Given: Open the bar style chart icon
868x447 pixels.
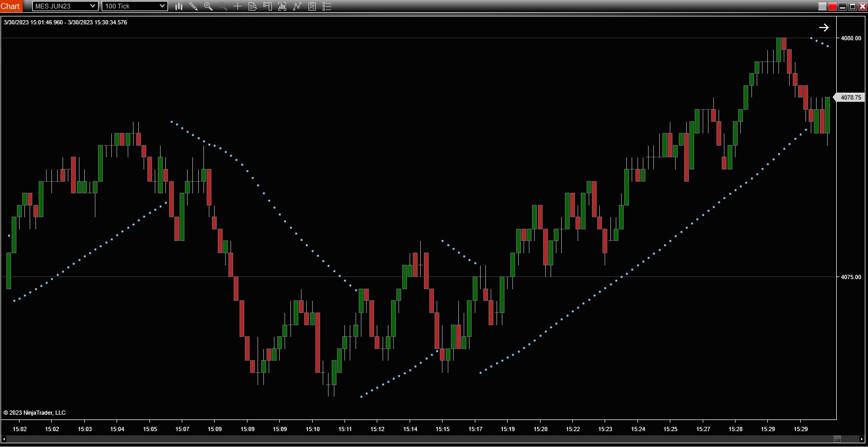Looking at the screenshot, I should click(179, 6).
